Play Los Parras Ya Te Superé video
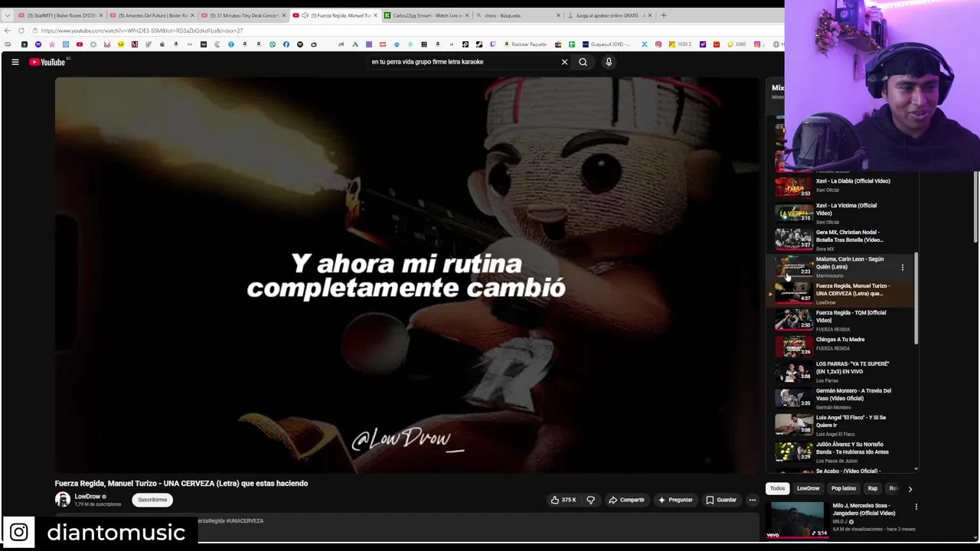 point(841,371)
